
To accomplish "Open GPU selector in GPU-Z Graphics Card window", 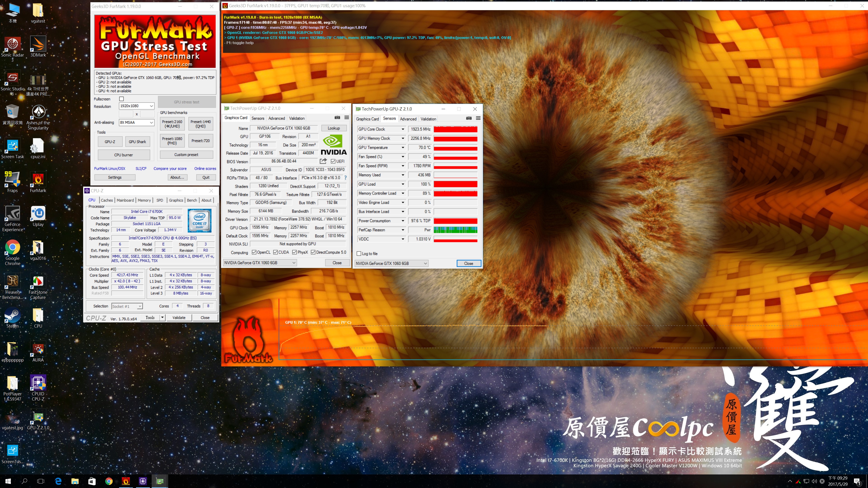I will click(260, 263).
